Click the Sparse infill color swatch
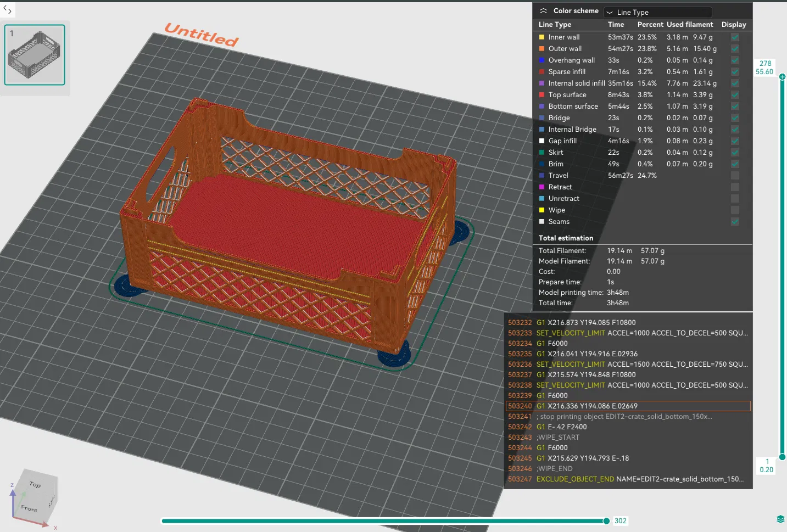Image resolution: width=787 pixels, height=532 pixels. pyautogui.click(x=542, y=72)
